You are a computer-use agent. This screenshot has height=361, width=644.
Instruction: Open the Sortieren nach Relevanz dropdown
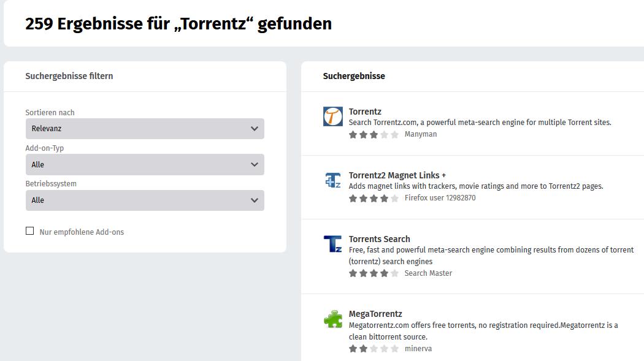[x=145, y=129]
